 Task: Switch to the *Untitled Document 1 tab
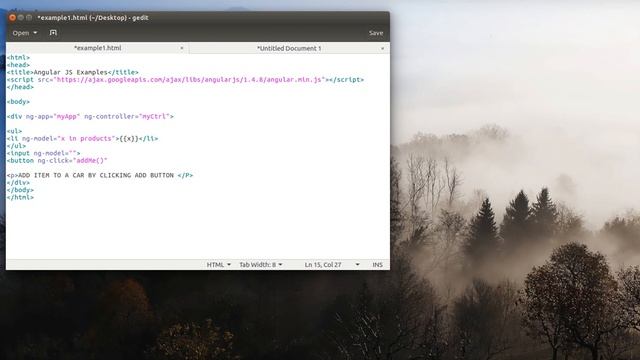point(289,48)
